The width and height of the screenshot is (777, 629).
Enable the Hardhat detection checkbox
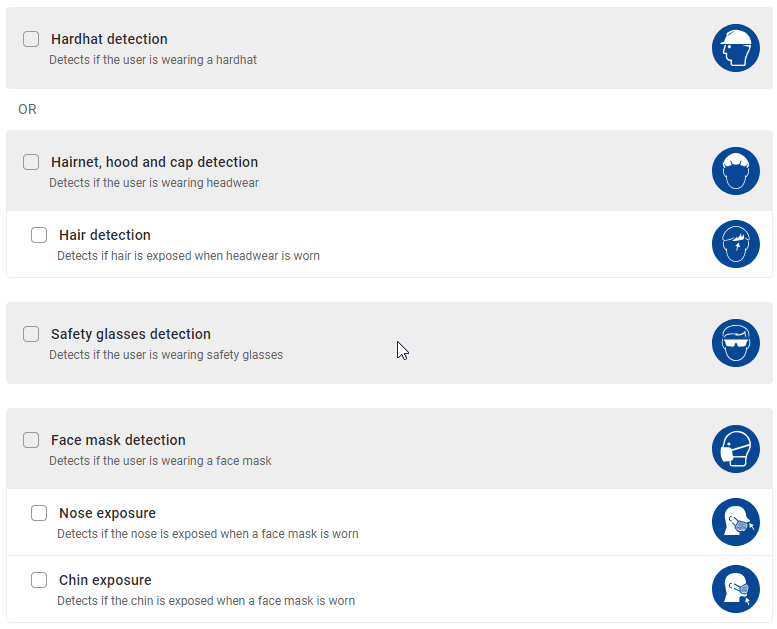click(x=31, y=39)
